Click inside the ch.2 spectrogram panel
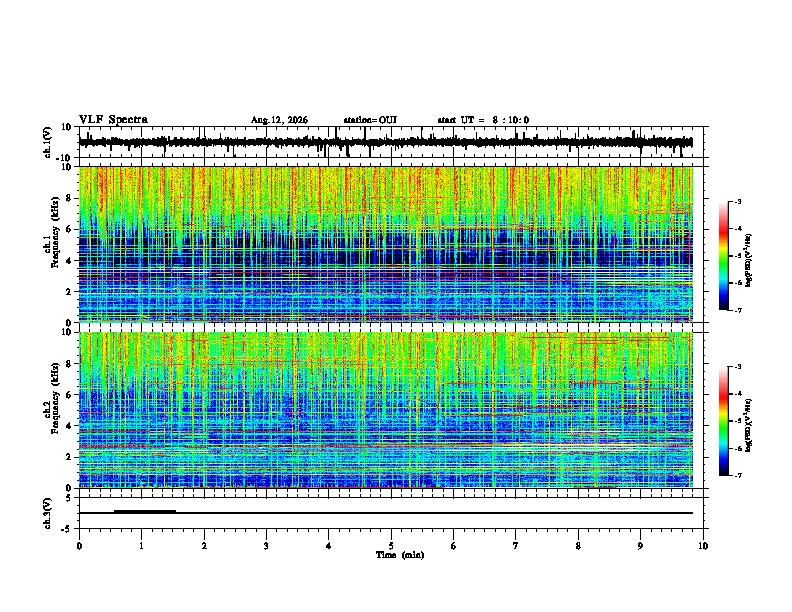 click(x=386, y=410)
